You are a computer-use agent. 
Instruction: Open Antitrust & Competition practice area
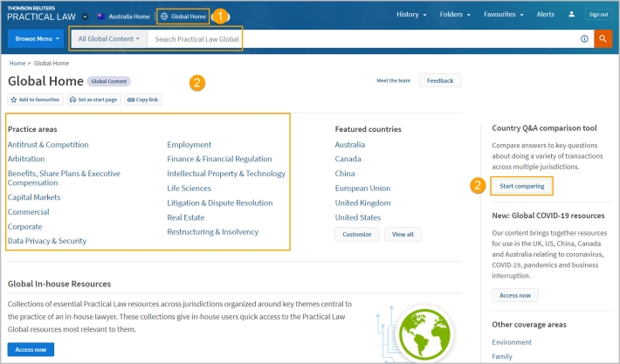(48, 145)
